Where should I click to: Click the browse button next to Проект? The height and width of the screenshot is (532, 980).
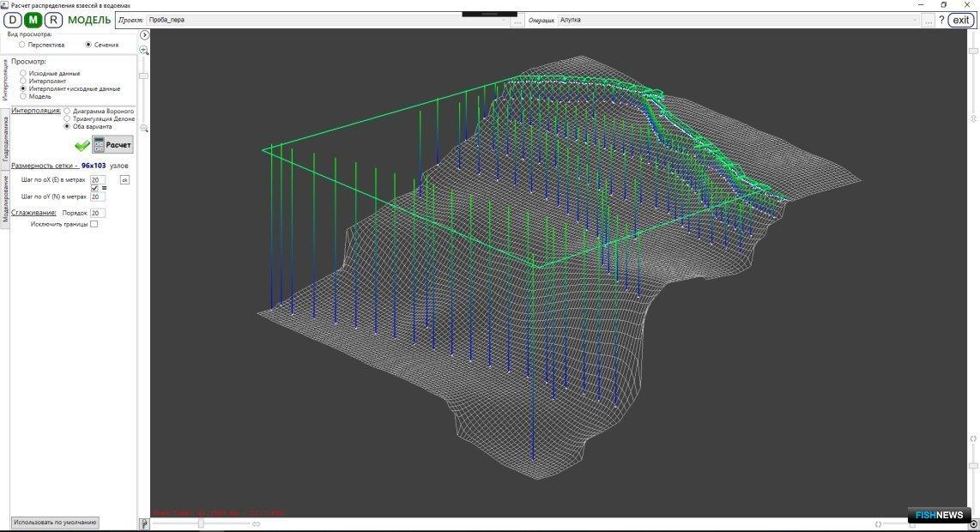click(x=517, y=21)
